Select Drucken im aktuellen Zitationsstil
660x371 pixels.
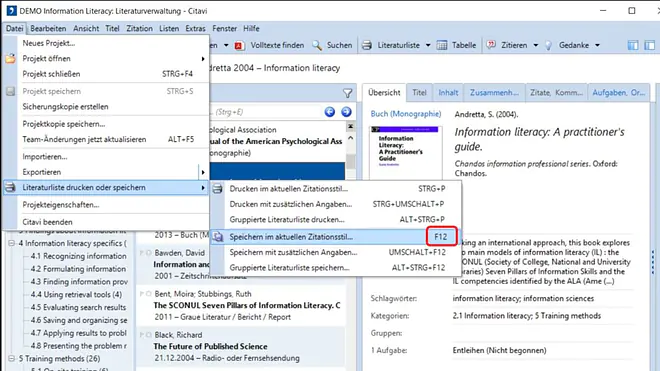coord(335,189)
